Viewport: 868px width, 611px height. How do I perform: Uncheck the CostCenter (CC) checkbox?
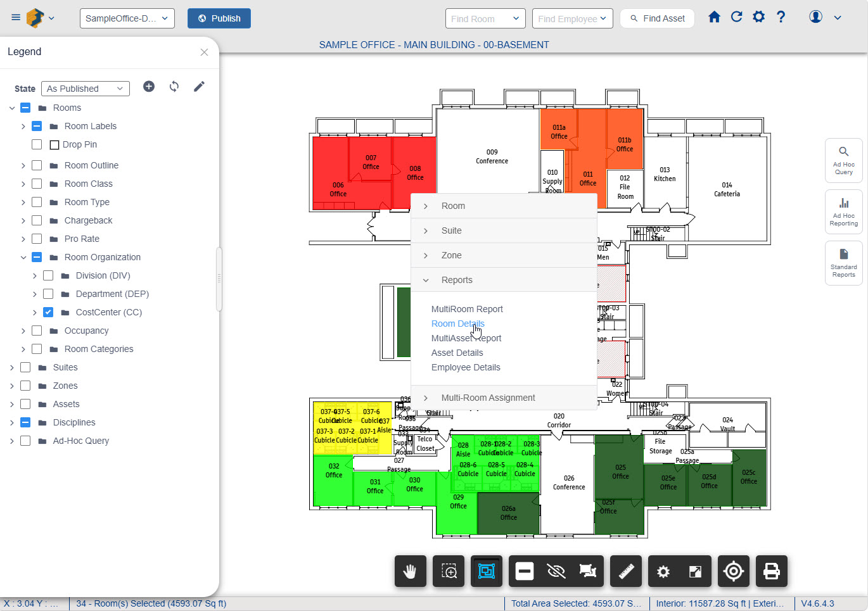pyautogui.click(x=48, y=312)
